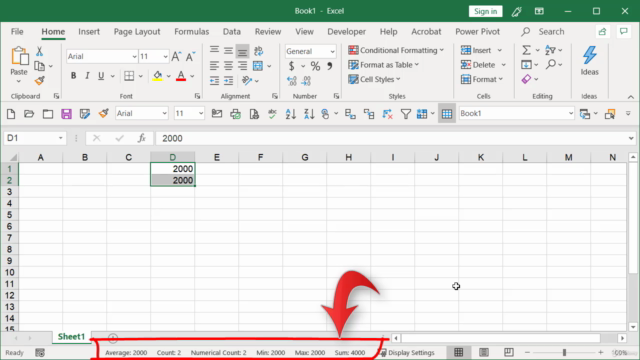This screenshot has width=640, height=360.
Task: Select the Sheet1 worksheet tab
Action: 71,337
